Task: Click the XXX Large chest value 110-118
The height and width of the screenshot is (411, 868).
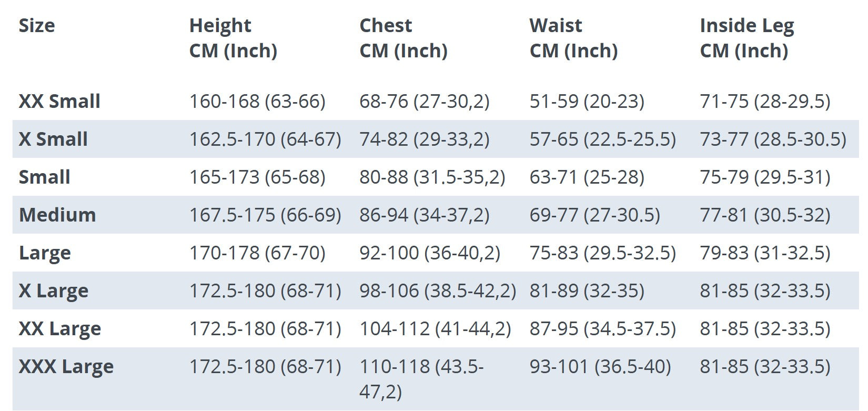Action: tap(421, 379)
